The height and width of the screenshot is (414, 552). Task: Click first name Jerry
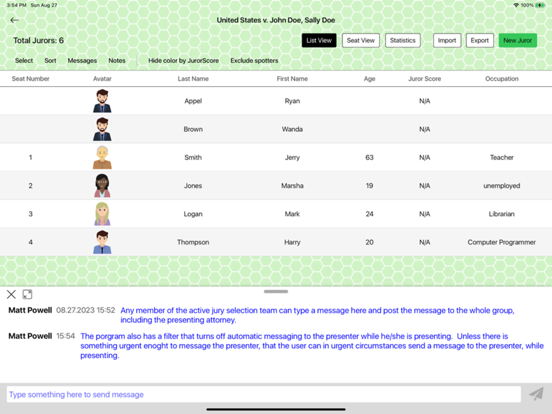(292, 157)
